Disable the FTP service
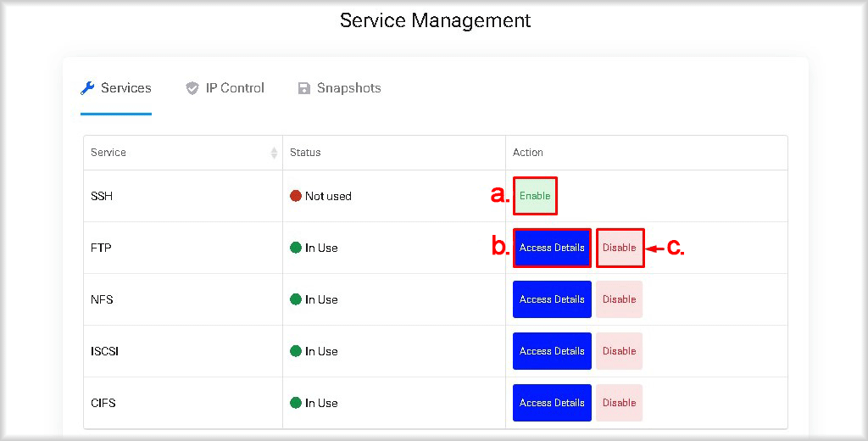Screen dimensions: 868x441 620,248
